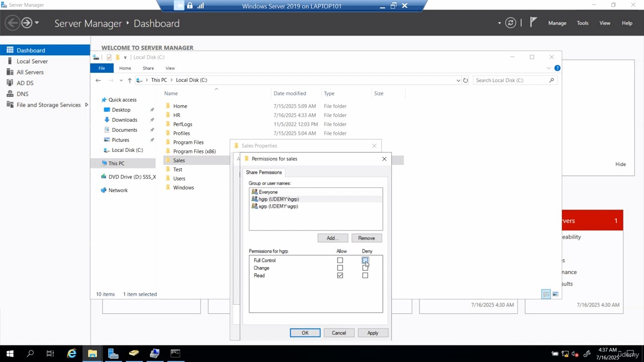
Task: Open Server Manager Tools menu
Action: click(x=583, y=23)
